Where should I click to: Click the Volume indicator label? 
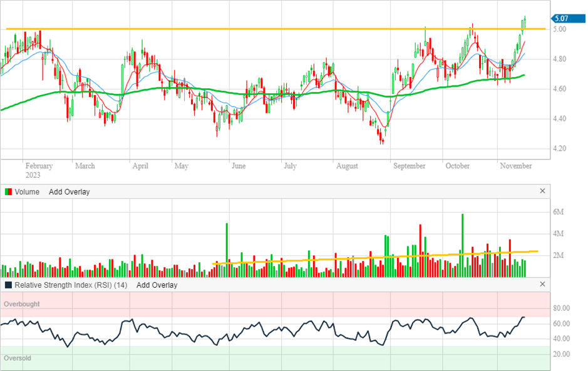click(27, 192)
